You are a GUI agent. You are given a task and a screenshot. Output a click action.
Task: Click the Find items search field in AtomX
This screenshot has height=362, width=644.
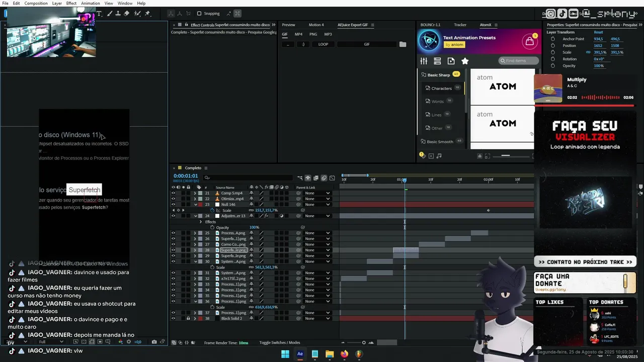pyautogui.click(x=518, y=61)
